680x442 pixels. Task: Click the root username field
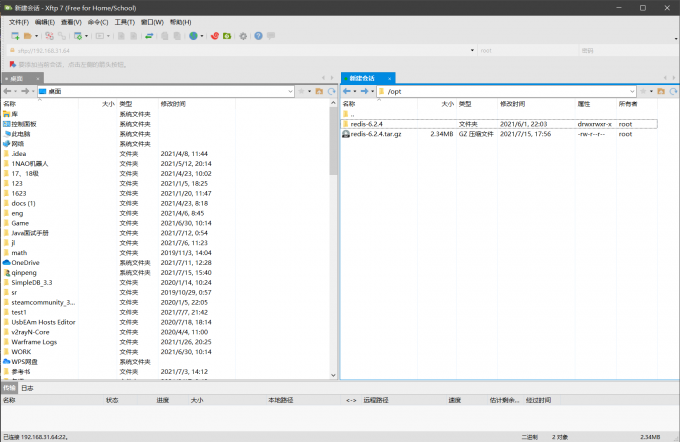(x=527, y=51)
